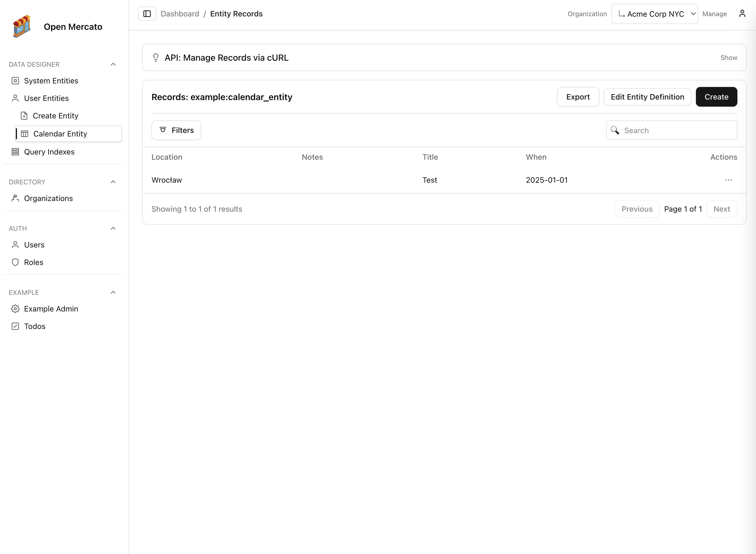Click the Roles shield icon

(x=15, y=262)
